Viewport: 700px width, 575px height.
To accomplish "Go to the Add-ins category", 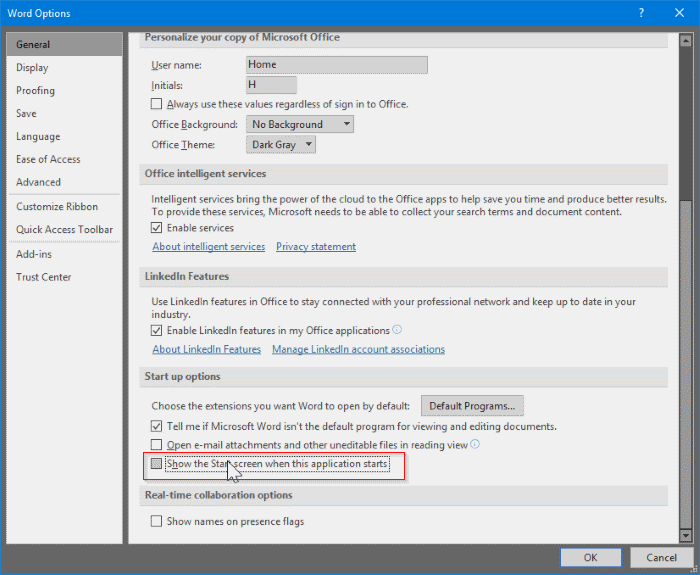I will tap(64, 254).
